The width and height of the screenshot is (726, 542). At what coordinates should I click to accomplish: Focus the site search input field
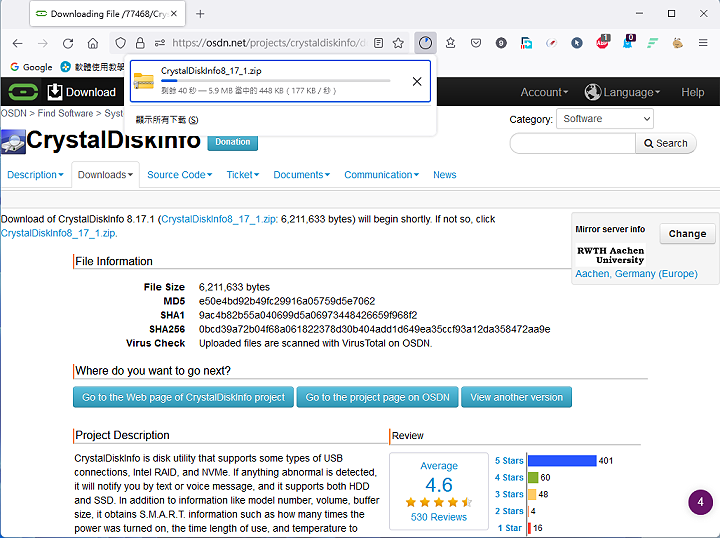(x=573, y=144)
